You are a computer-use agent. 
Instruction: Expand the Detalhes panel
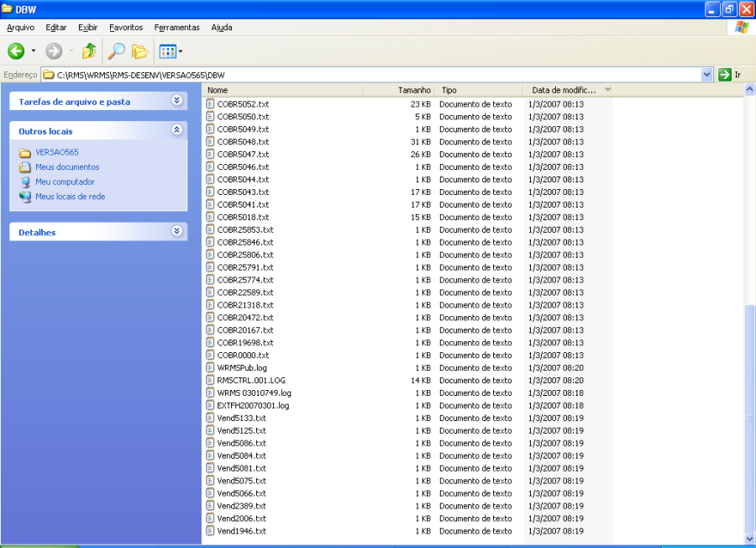[177, 231]
